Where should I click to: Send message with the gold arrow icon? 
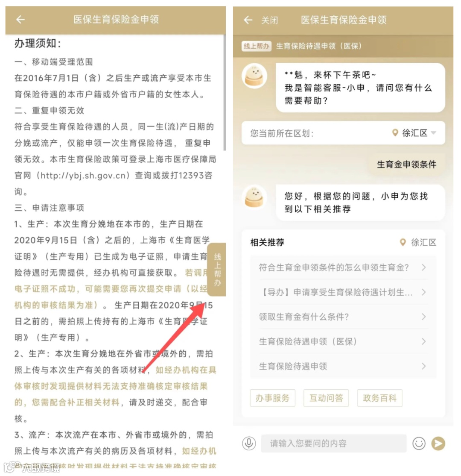[x=438, y=443]
